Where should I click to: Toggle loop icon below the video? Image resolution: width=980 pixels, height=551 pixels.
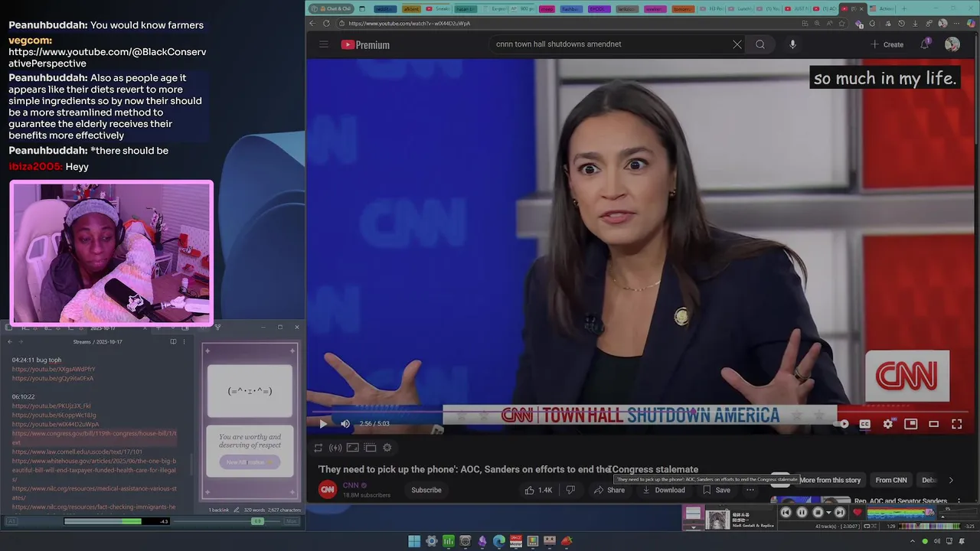coord(318,448)
